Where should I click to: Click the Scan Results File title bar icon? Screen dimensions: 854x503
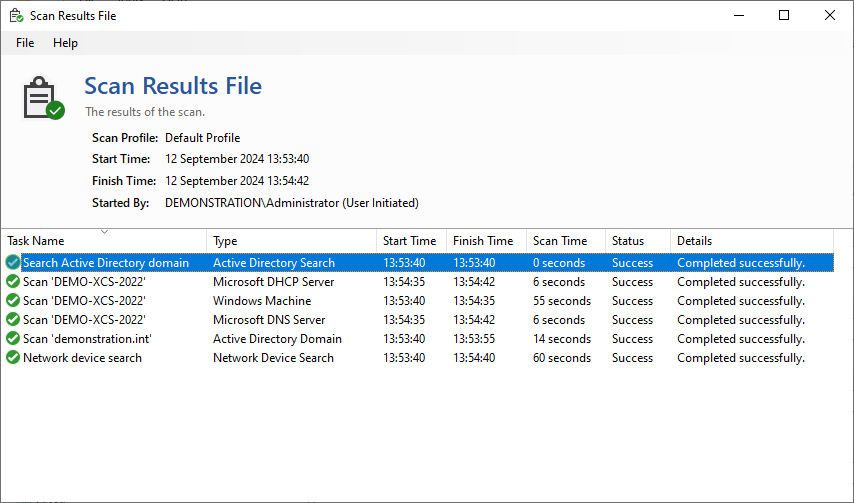[16, 15]
